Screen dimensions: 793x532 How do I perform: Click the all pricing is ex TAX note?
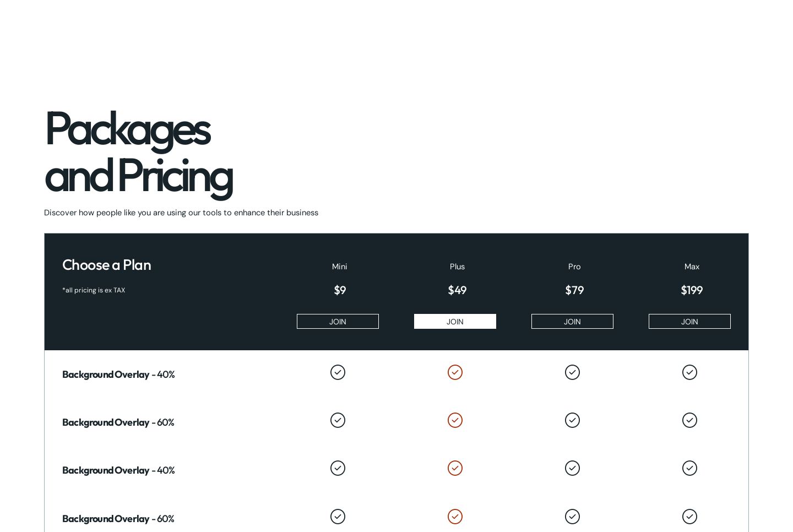(94, 290)
